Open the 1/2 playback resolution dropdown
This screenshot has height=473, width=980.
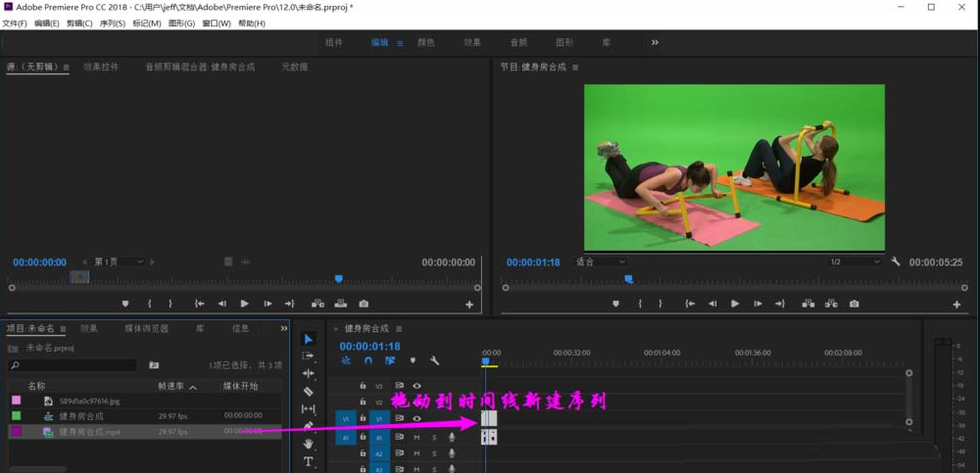(855, 262)
